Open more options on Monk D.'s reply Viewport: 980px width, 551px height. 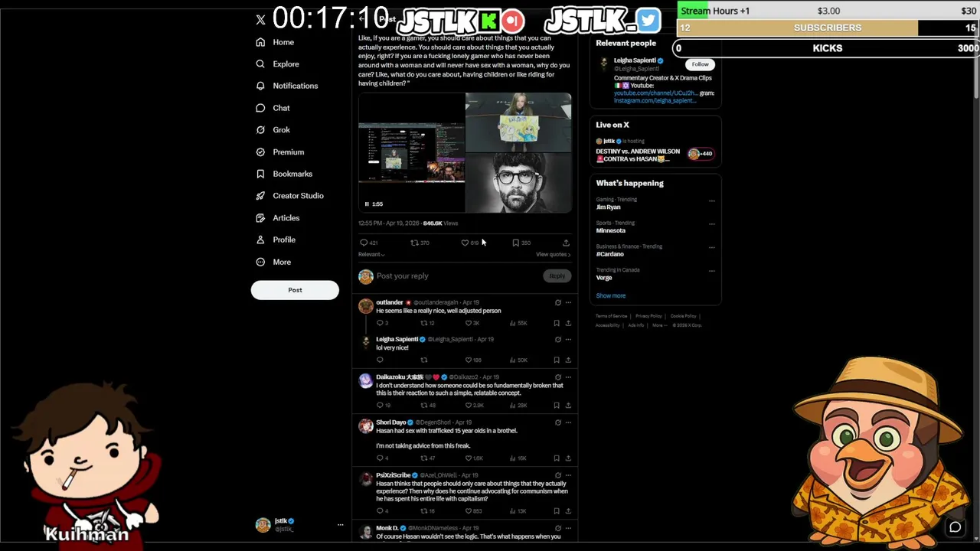568,528
